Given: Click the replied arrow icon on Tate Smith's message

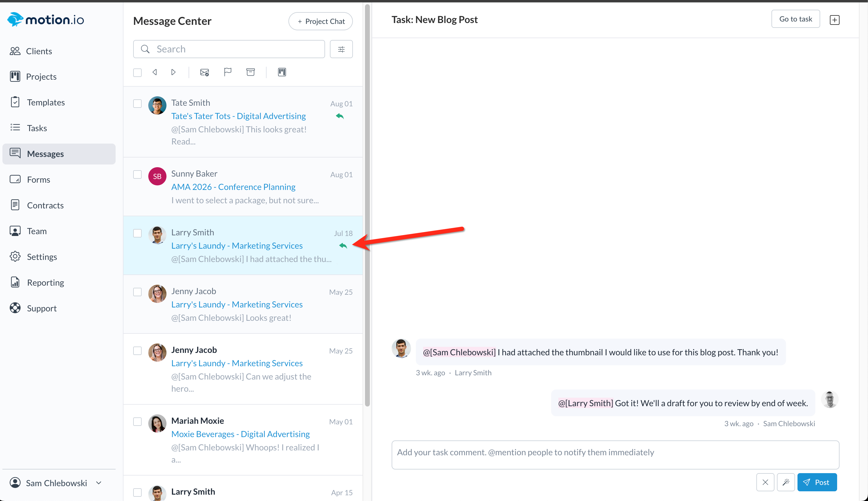Looking at the screenshot, I should tap(340, 116).
